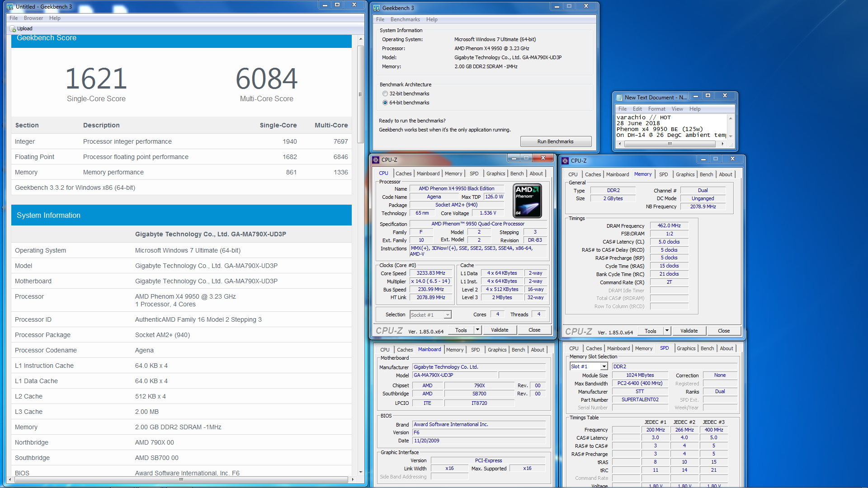Click the Memory row single-core value 861
The image size is (868, 488).
click(292, 172)
